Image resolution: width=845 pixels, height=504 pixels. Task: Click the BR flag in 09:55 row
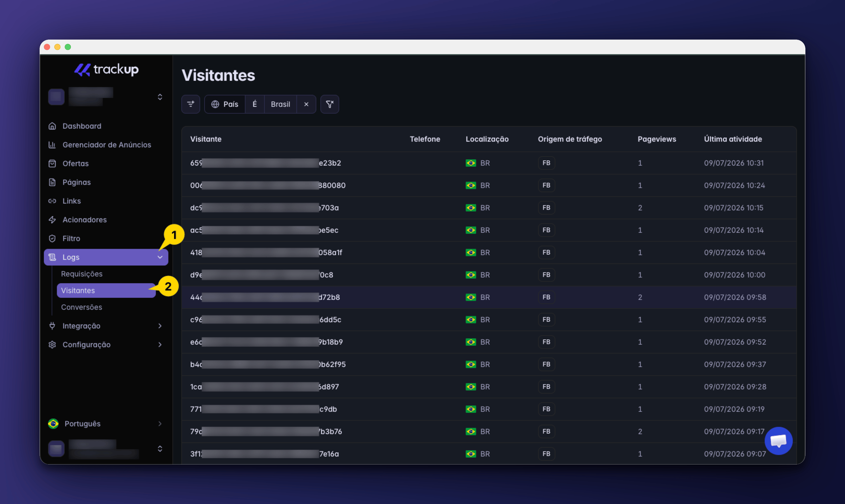click(471, 320)
